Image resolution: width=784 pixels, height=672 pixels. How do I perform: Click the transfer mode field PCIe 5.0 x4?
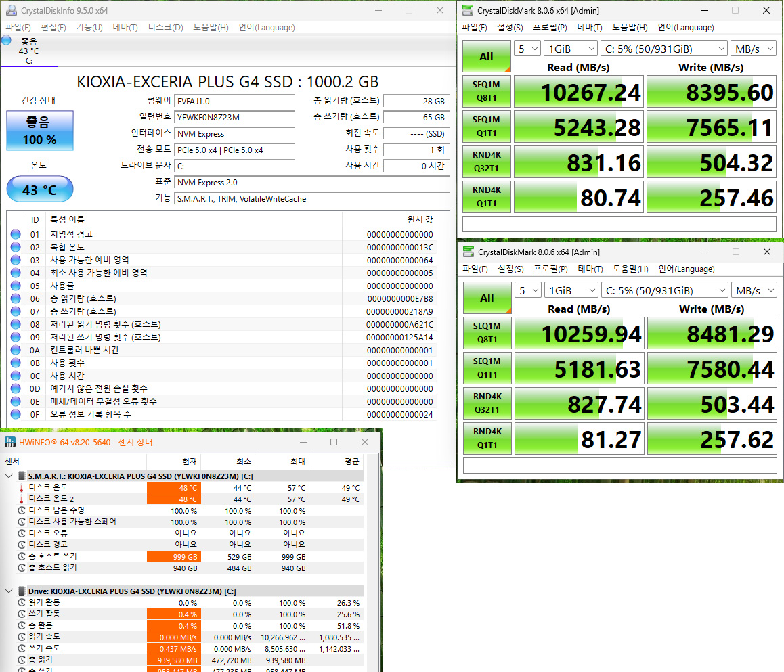click(234, 150)
